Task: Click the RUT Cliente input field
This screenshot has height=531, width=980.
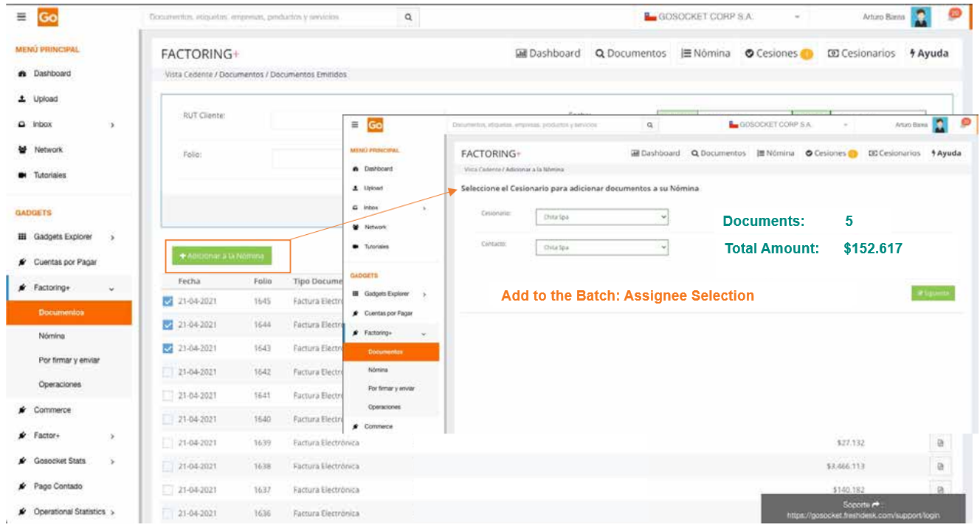Action: click(358, 119)
